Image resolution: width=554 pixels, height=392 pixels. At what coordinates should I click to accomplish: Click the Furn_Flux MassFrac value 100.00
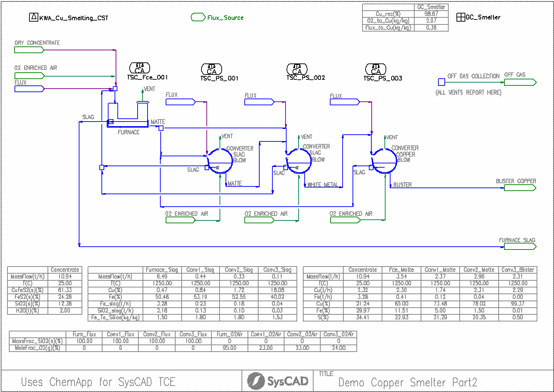point(84,341)
